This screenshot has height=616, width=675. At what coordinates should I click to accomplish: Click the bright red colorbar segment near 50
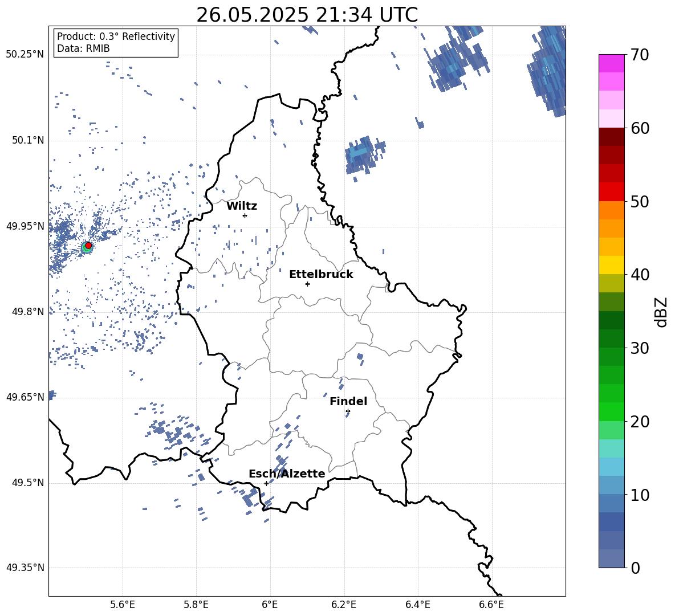[x=611, y=192]
